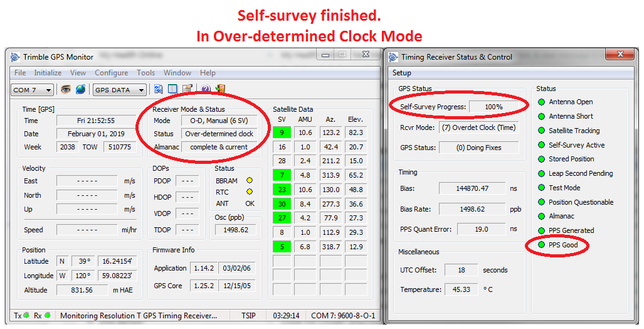The height and width of the screenshot is (329, 644).
Task: Click the Almanac complete & current field
Action: [219, 147]
